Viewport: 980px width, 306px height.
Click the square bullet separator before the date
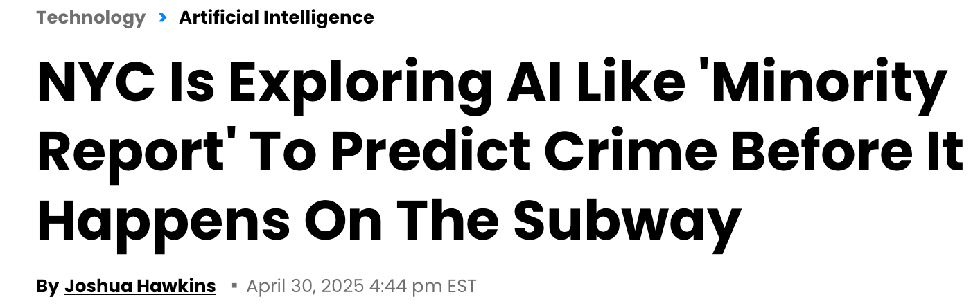(x=234, y=285)
